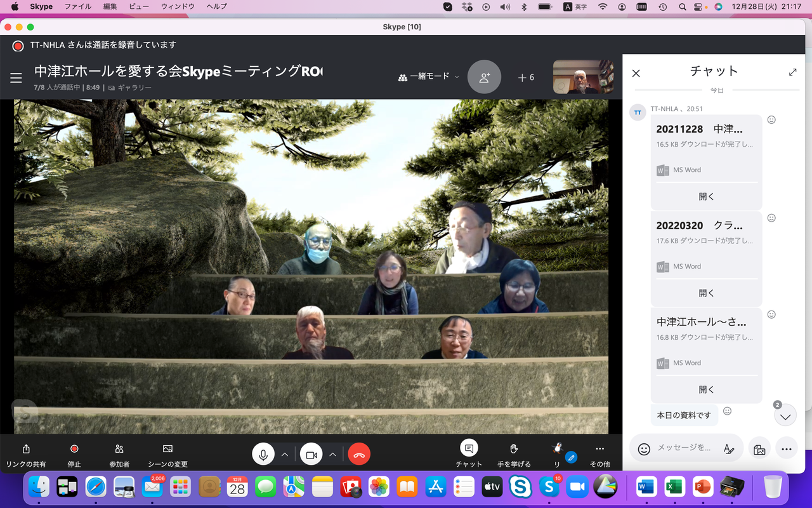Open the 中津江ホール Word file
812x508 pixels.
point(706,390)
